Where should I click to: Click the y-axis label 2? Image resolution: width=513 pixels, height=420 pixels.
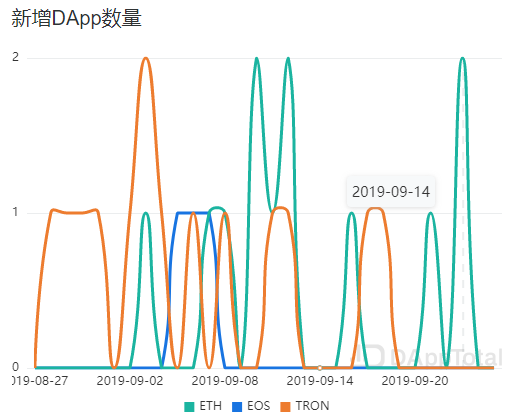15,57
